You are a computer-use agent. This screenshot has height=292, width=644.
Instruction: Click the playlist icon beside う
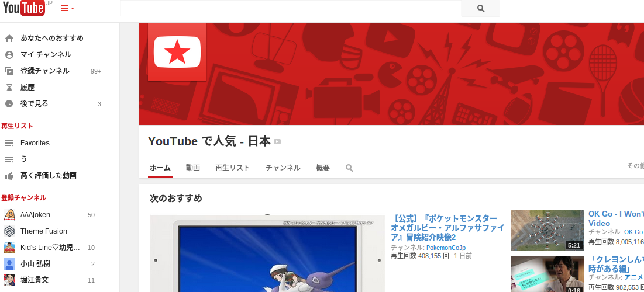(9, 159)
